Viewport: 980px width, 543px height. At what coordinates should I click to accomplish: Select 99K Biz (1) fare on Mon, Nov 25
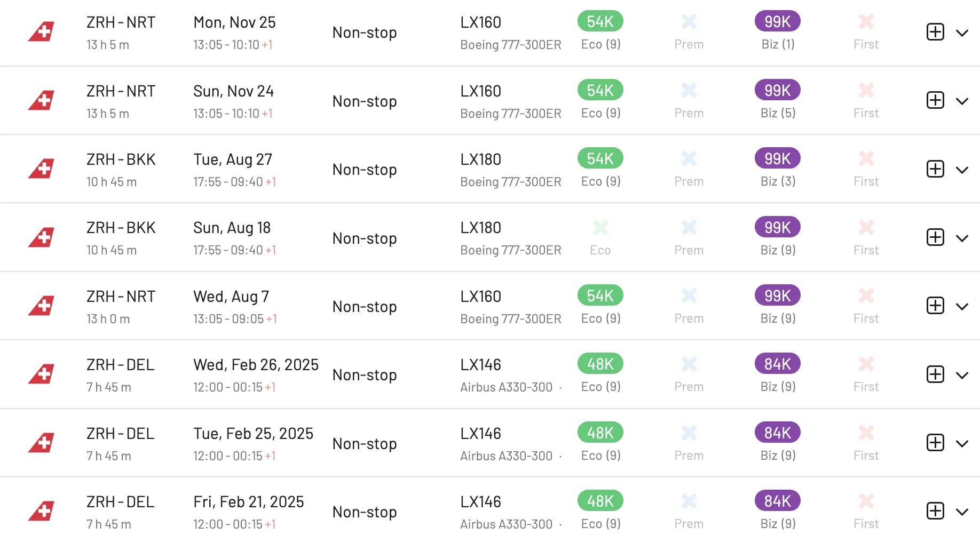778,21
